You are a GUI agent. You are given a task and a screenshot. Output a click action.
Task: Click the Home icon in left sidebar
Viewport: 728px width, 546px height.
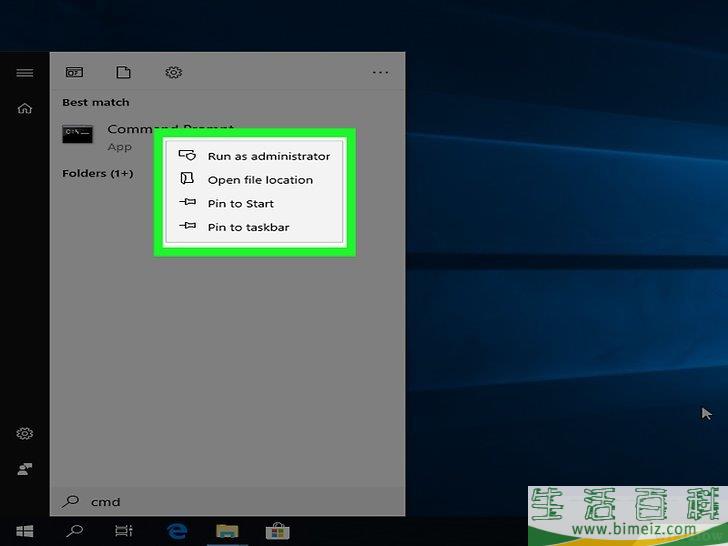tap(25, 109)
